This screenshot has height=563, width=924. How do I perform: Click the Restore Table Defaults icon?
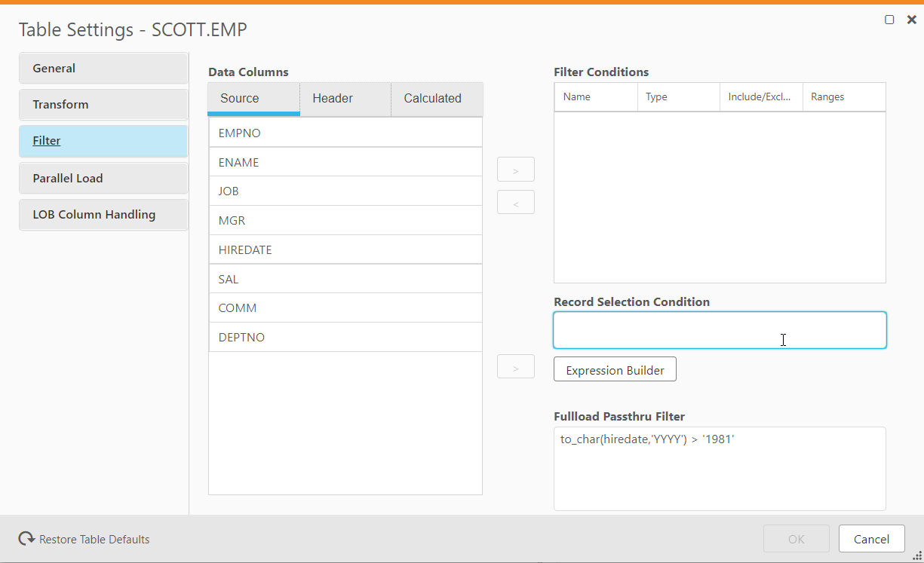[x=27, y=539]
